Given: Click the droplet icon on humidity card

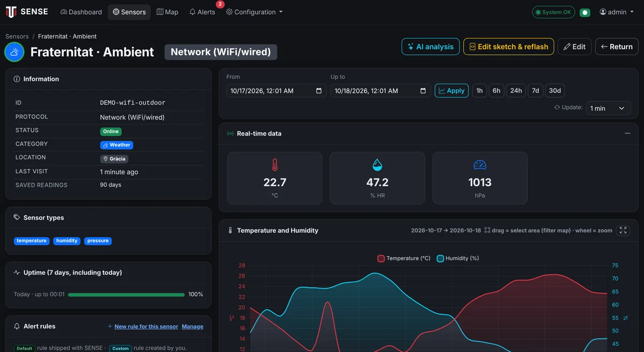Looking at the screenshot, I should [x=377, y=165].
